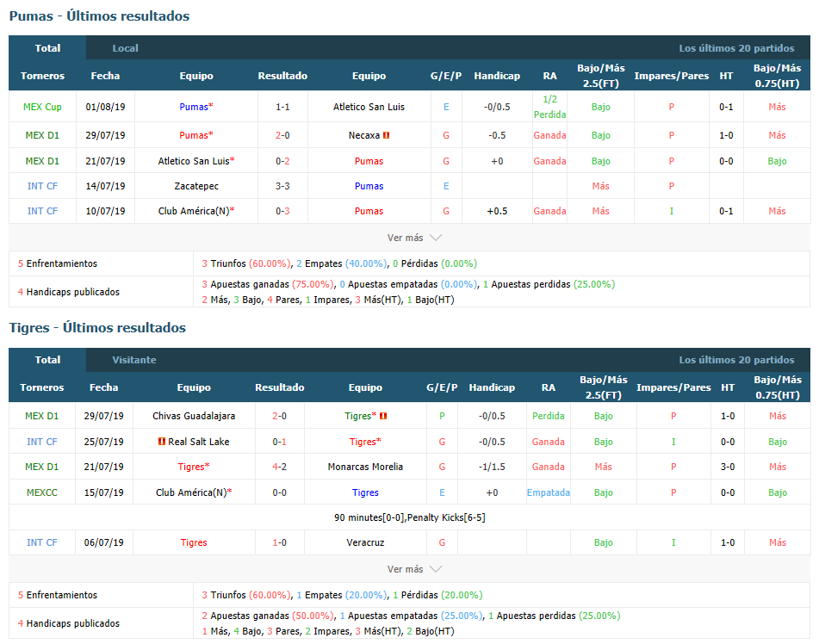
Task: Click the 4-2 result against Monarcas Morelia
Action: click(279, 467)
